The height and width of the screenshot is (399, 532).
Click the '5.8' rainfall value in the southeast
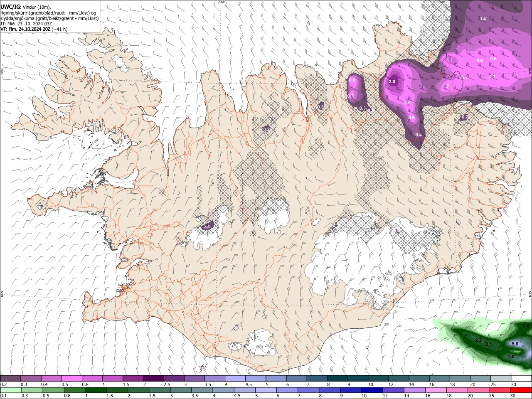(x=515, y=344)
